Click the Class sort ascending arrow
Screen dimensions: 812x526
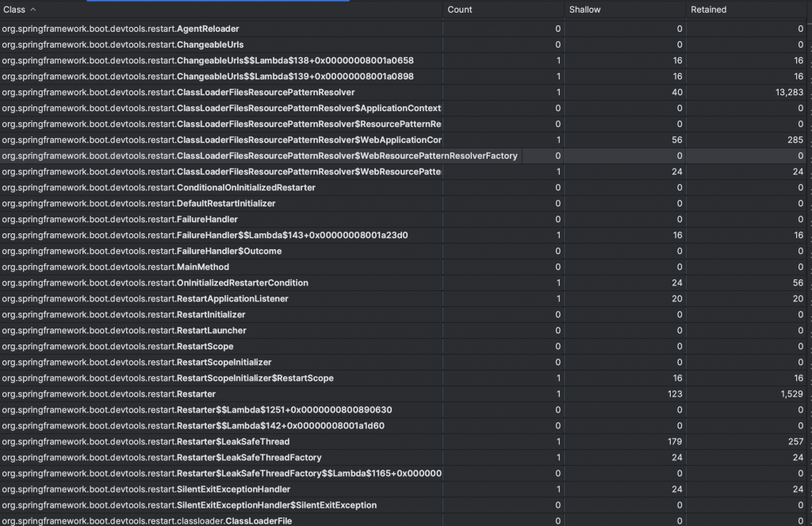pyautogui.click(x=33, y=10)
